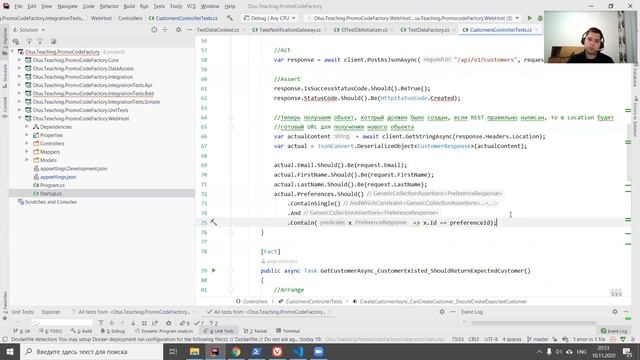Open the Debug | Any CPU configuration dropdown

pyautogui.click(x=270, y=18)
